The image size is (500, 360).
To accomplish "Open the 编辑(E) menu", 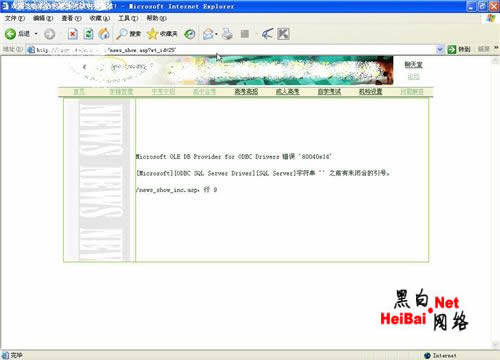I will [x=43, y=18].
